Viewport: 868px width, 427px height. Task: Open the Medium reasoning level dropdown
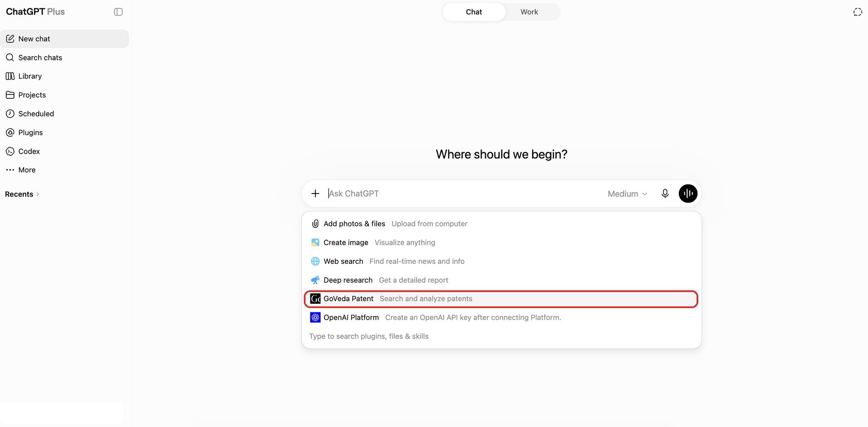click(x=628, y=194)
